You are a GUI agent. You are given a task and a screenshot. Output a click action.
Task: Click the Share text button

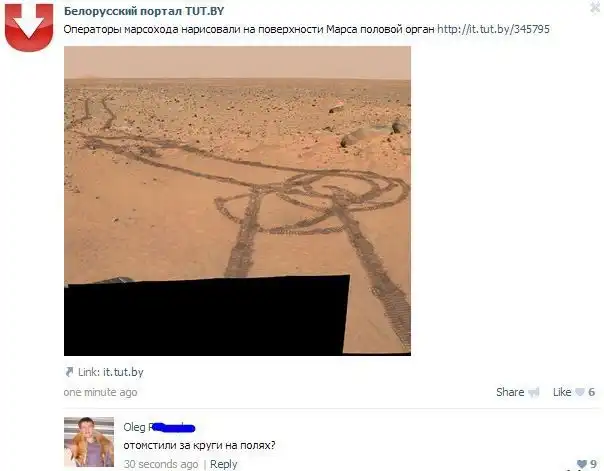click(x=510, y=392)
